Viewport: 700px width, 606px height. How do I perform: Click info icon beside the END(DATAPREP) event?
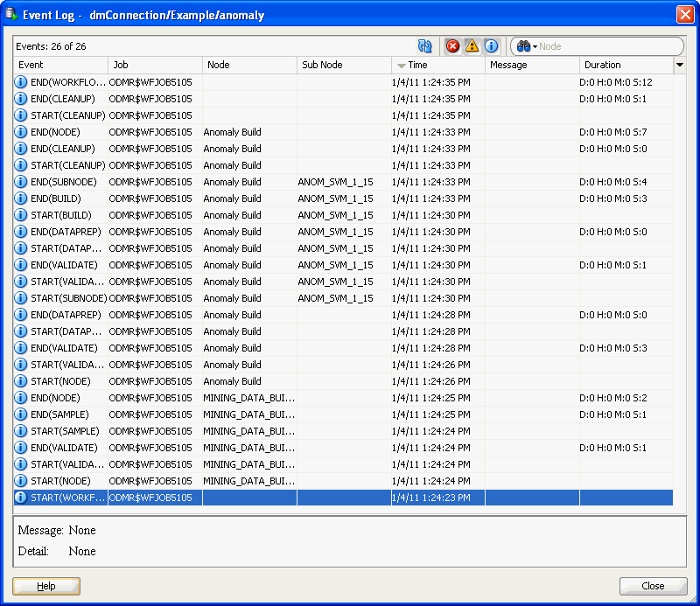(x=20, y=232)
